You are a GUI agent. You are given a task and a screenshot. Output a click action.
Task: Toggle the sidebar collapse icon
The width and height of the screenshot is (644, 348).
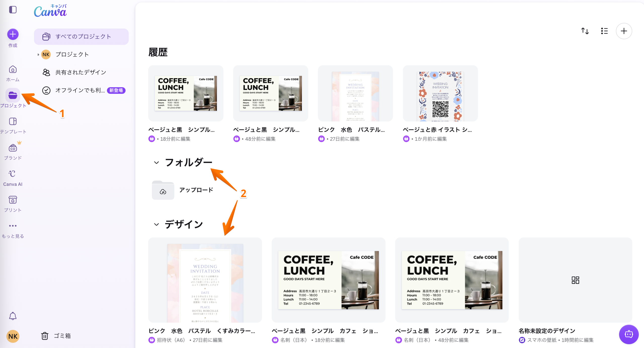point(13,10)
